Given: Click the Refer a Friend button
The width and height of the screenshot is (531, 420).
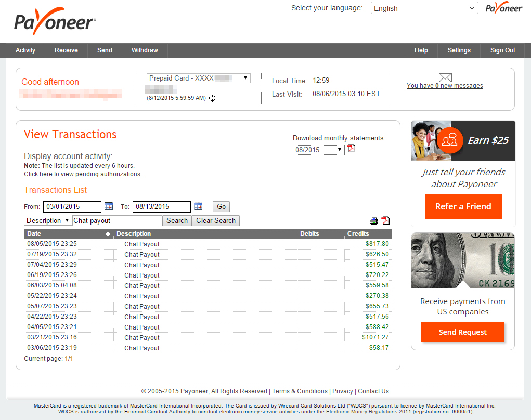Looking at the screenshot, I should point(463,206).
